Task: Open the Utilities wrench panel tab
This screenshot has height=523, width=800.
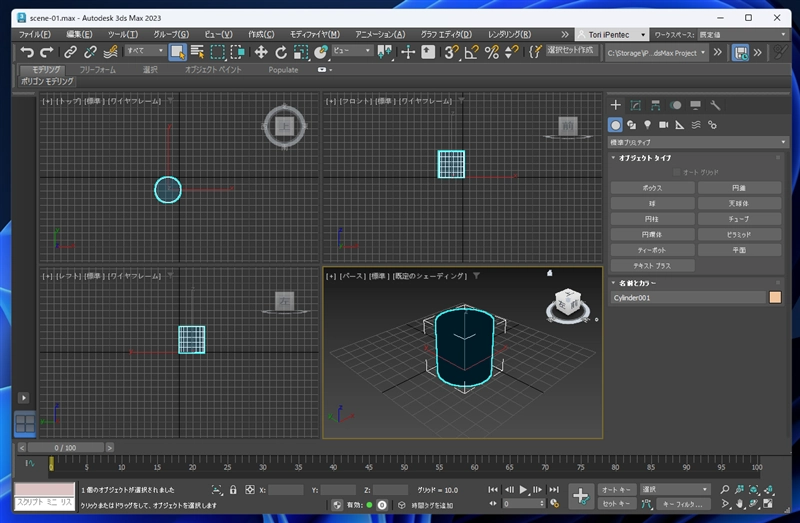Action: tap(715, 105)
